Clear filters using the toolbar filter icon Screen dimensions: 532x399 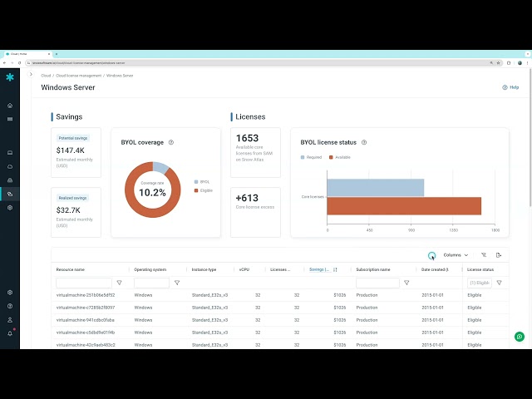[484, 255]
